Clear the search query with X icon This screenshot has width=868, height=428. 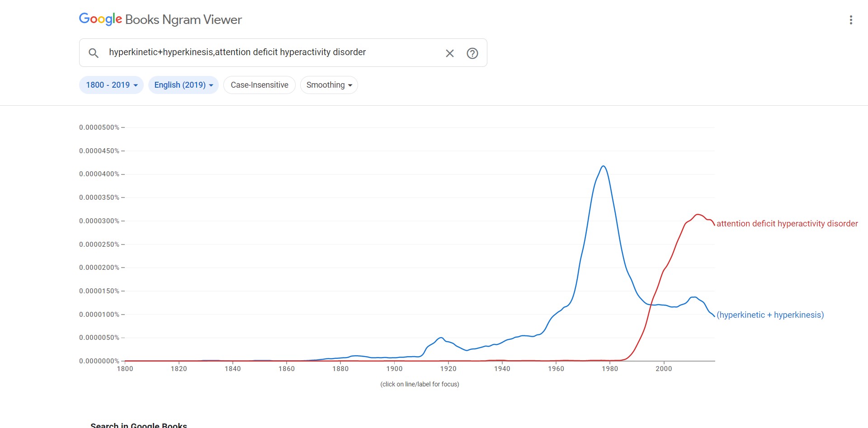[x=449, y=53]
